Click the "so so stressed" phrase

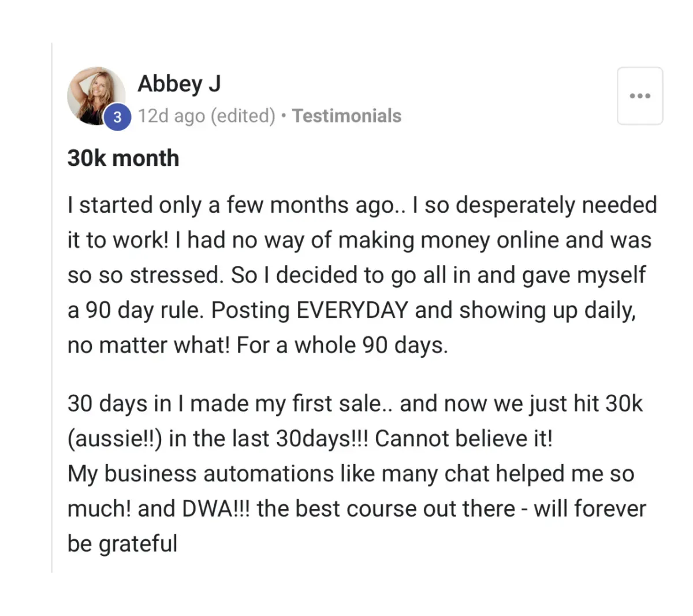144,276
